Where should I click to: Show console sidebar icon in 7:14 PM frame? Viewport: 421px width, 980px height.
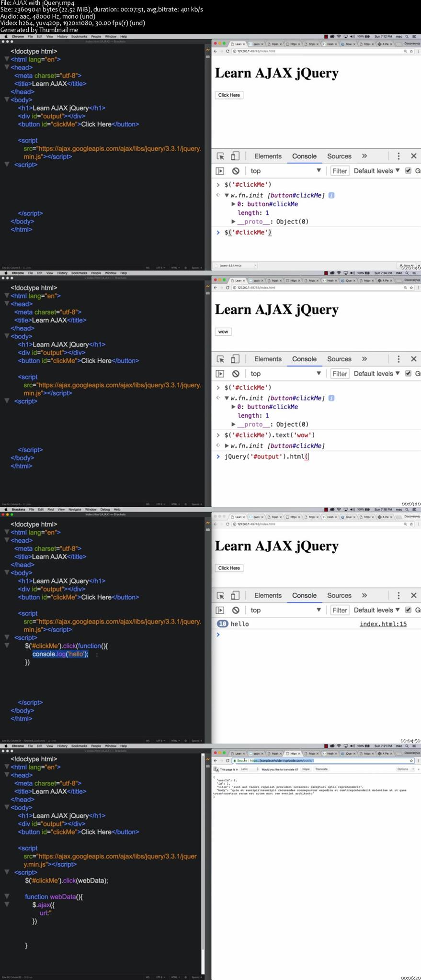pos(220,374)
